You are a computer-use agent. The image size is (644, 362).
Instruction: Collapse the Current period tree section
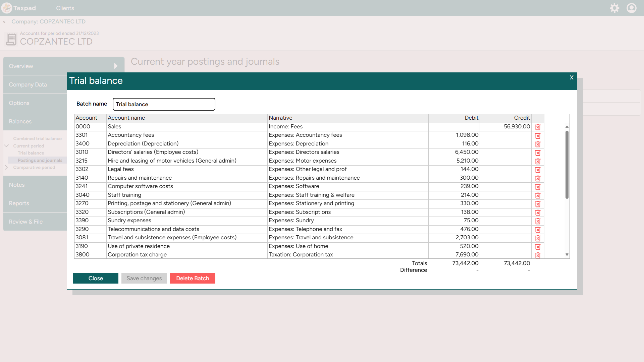point(7,146)
